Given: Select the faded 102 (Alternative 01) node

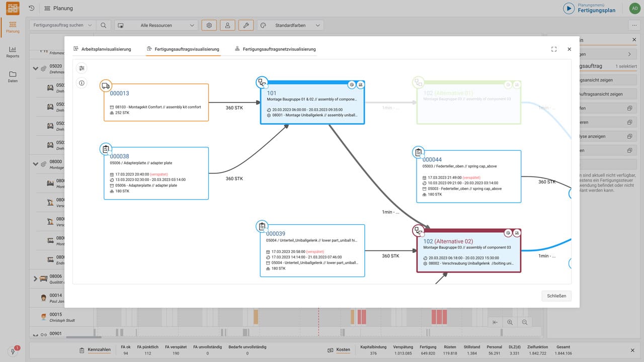Looking at the screenshot, I should point(468,103).
